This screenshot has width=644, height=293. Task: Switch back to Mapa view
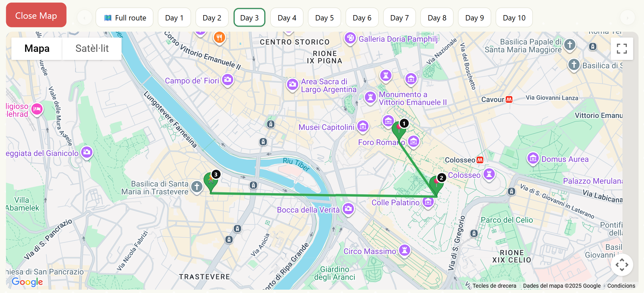[x=37, y=48]
